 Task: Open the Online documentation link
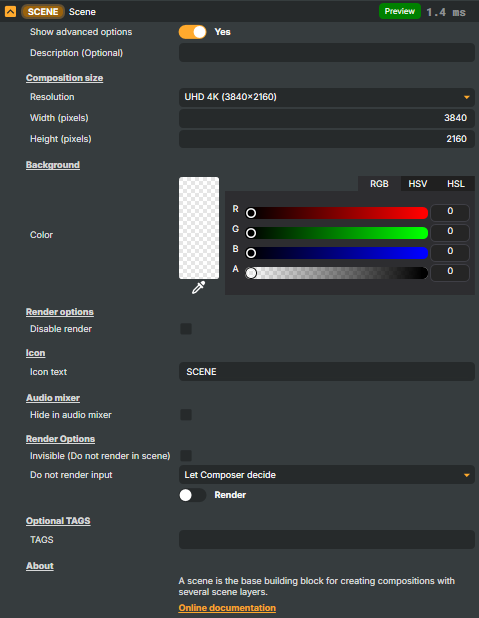coord(227,608)
